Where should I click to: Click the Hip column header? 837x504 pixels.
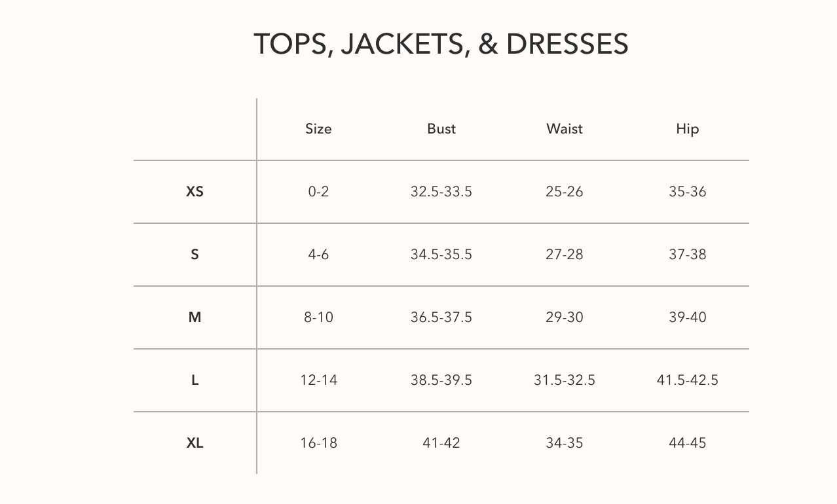pyautogui.click(x=687, y=129)
